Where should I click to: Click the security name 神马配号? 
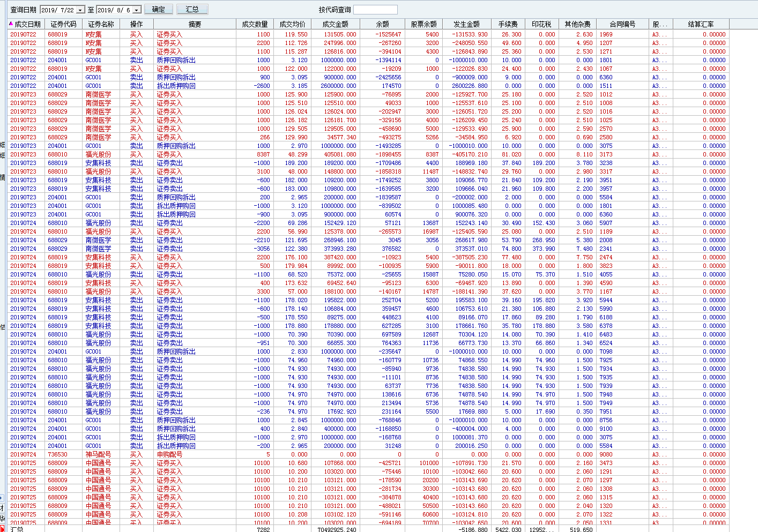(x=98, y=454)
